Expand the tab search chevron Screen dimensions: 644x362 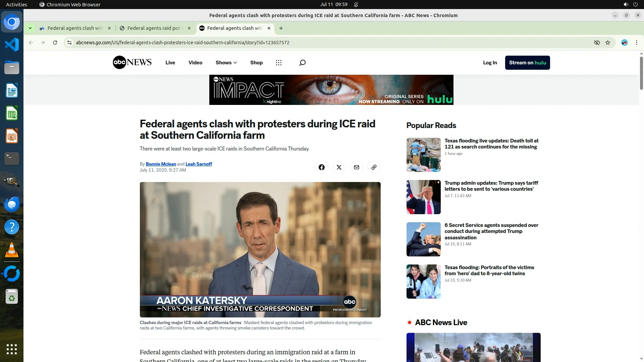[x=30, y=28]
